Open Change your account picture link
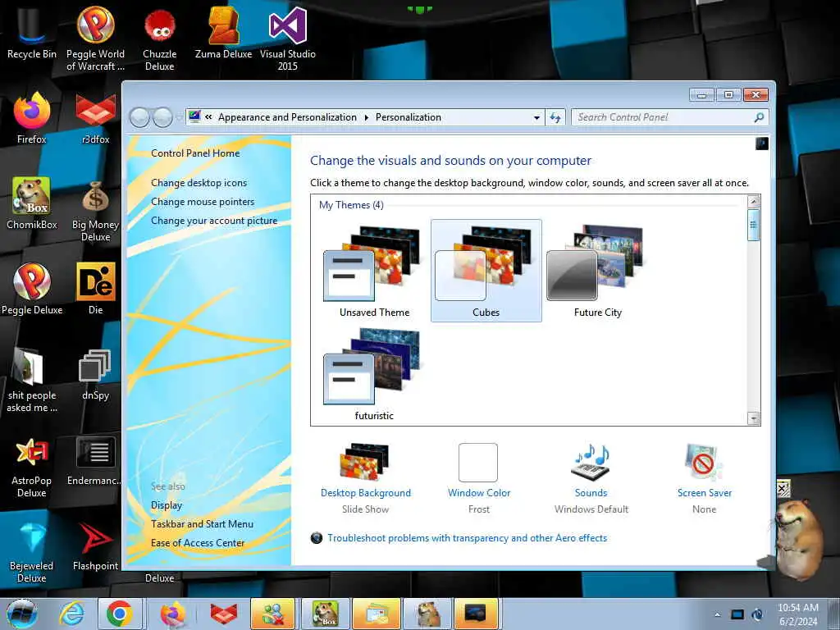This screenshot has height=630, width=840. point(214,220)
